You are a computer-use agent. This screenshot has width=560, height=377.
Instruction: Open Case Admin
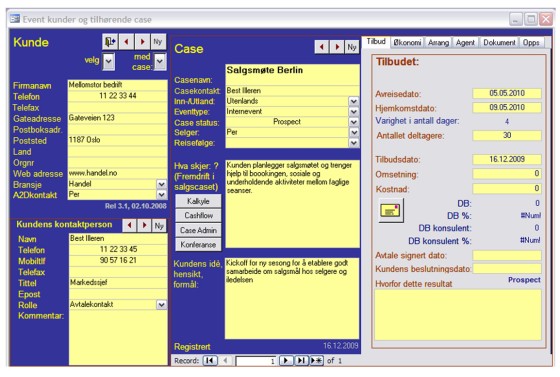pos(198,230)
